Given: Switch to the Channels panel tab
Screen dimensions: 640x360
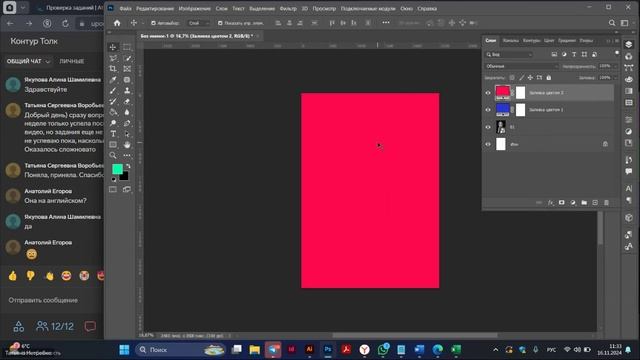Looking at the screenshot, I should coord(511,40).
